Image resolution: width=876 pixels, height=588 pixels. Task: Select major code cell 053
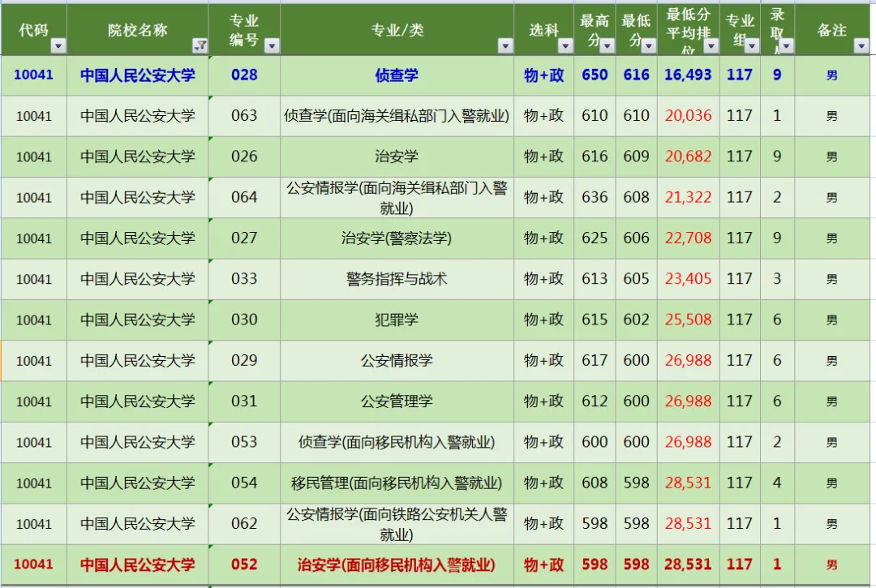tap(244, 442)
